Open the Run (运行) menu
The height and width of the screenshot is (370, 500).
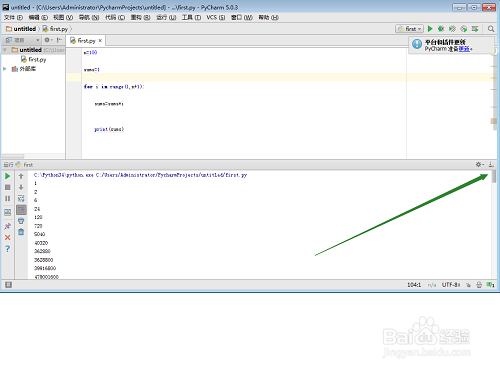click(166, 17)
